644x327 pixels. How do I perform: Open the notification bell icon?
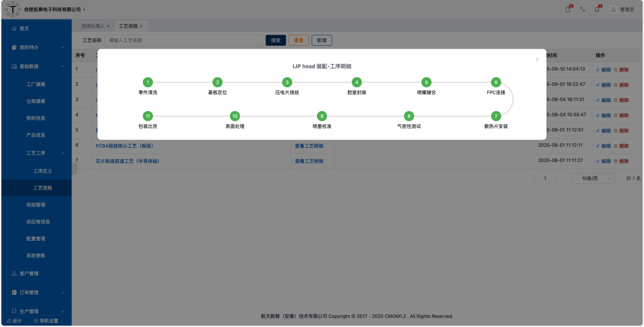[x=597, y=9]
